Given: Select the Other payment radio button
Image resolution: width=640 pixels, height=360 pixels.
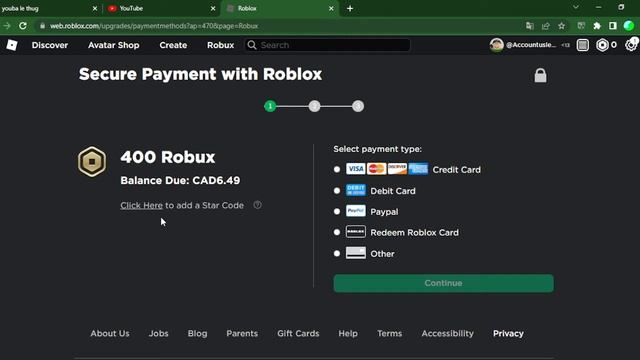Looking at the screenshot, I should [337, 253].
